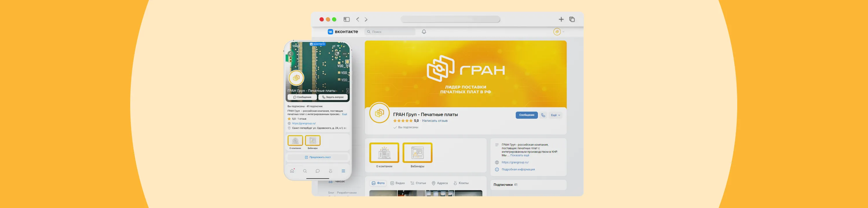The image size is (868, 208).
Task: Tap the search icon in phone nav bar
Action: click(305, 171)
